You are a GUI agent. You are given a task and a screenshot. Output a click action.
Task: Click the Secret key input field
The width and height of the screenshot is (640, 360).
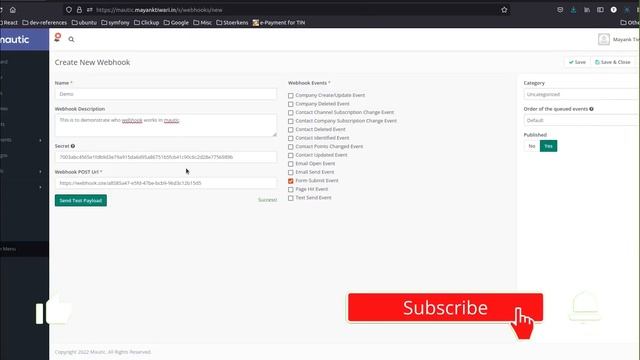pos(165,157)
